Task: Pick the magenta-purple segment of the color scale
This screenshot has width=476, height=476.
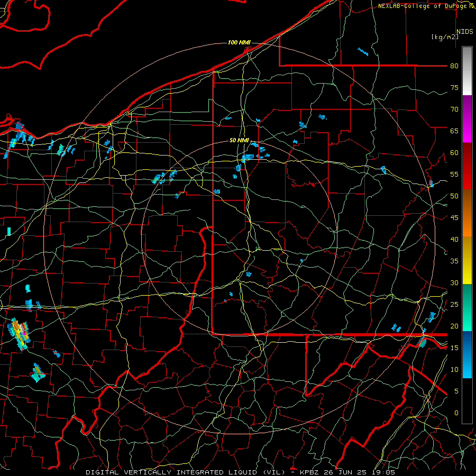Action: pyautogui.click(x=467, y=118)
